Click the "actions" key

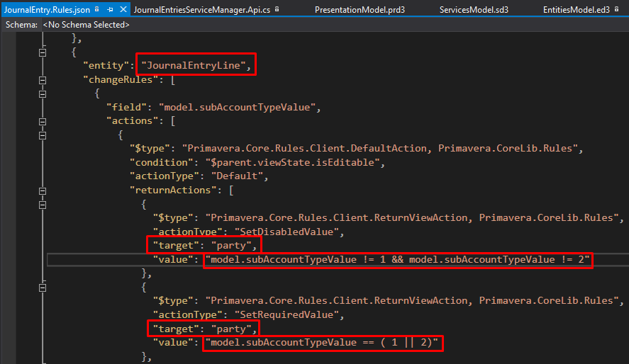pyautogui.click(x=133, y=120)
